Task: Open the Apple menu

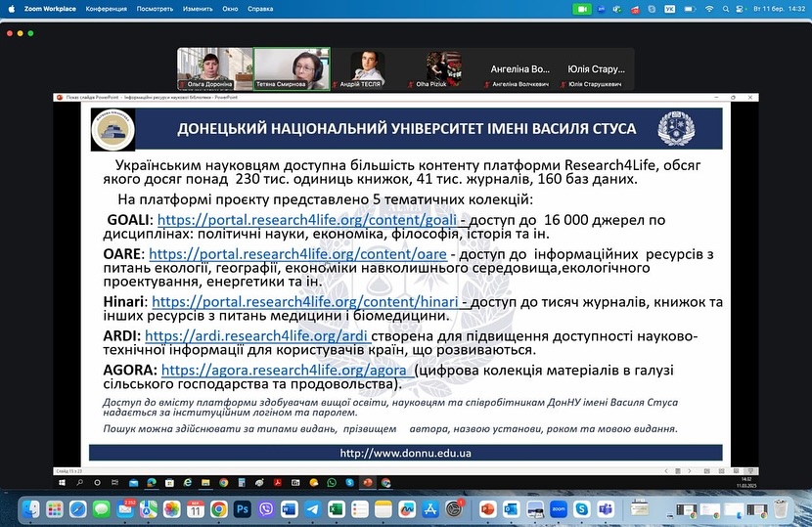Action: [12, 9]
